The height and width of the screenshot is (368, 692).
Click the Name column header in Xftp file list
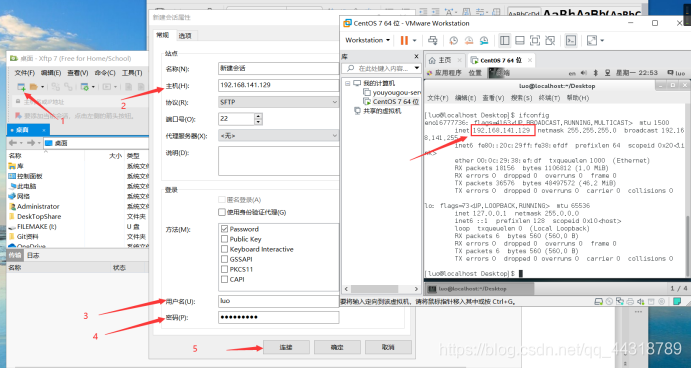click(x=15, y=155)
